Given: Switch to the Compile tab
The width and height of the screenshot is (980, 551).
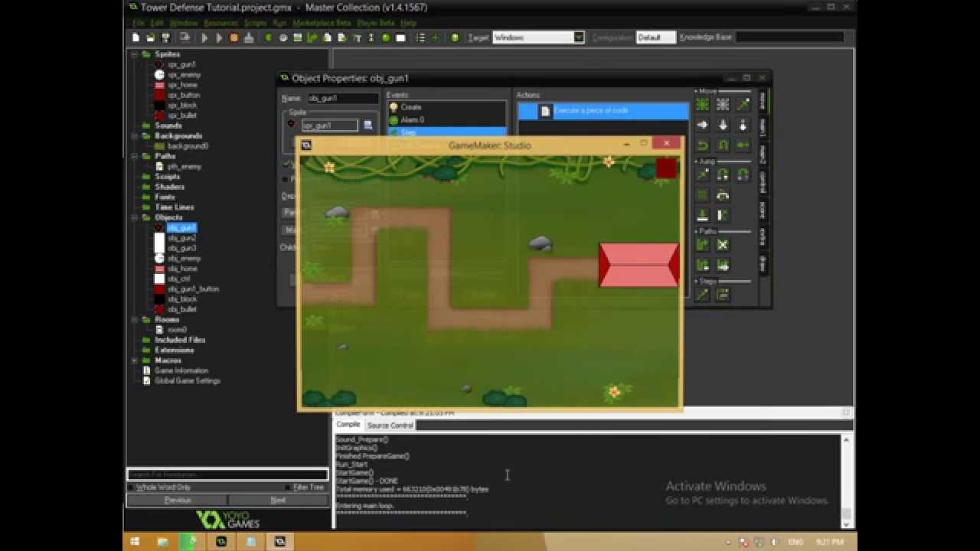Looking at the screenshot, I should tap(348, 425).
